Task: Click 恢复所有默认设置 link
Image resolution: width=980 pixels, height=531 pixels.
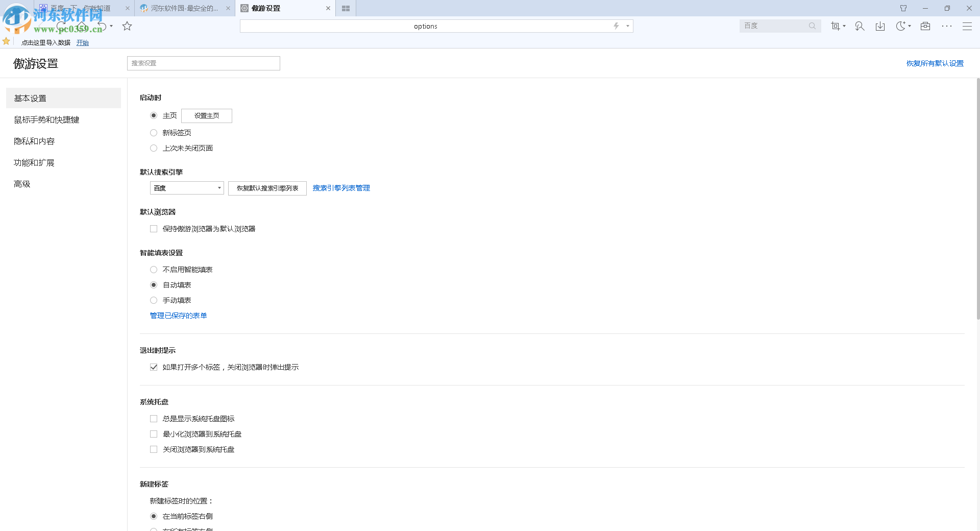Action: 935,63
